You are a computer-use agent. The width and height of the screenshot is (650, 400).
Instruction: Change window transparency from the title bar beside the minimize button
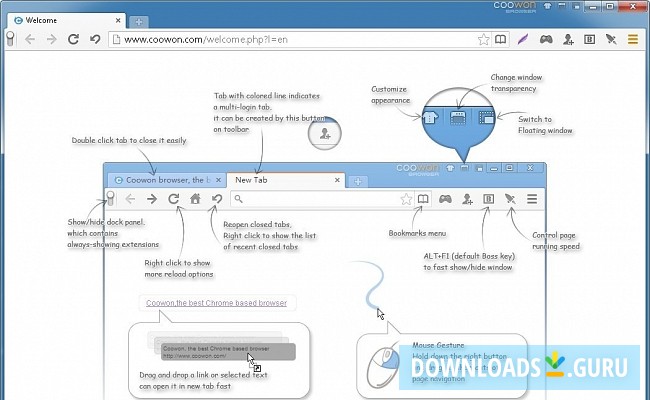point(562,6)
